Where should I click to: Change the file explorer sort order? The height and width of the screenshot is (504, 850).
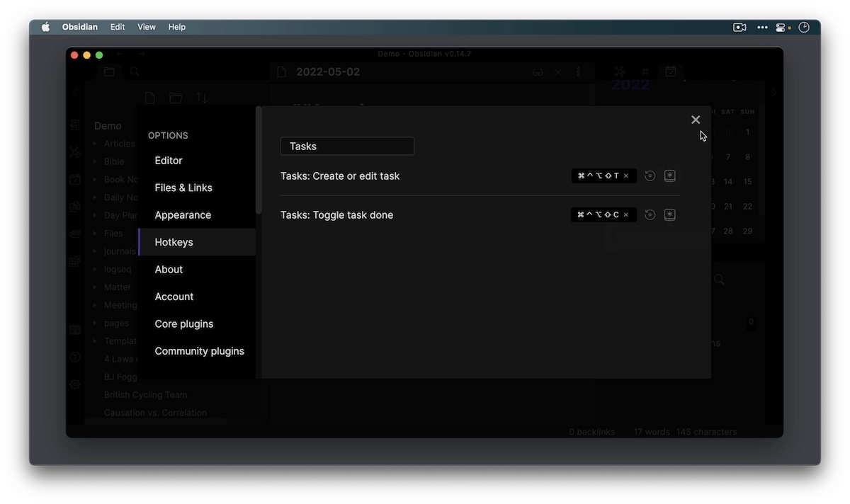[x=202, y=98]
